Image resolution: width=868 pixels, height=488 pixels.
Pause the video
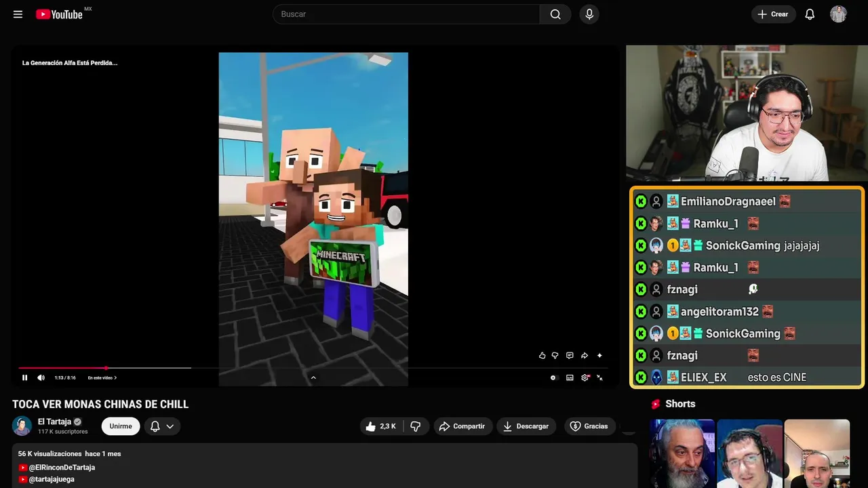[25, 378]
